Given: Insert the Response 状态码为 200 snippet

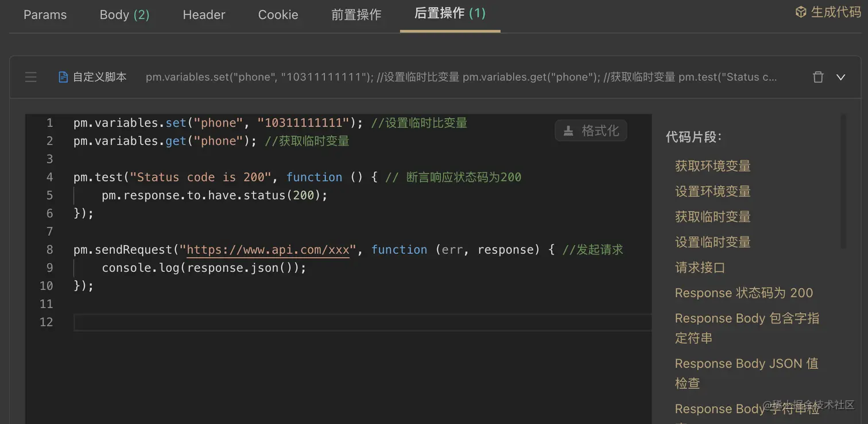Looking at the screenshot, I should click(743, 293).
